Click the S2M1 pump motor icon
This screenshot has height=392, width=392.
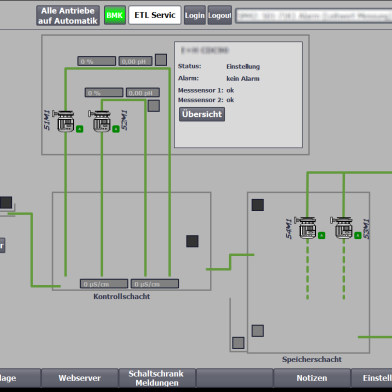click(x=100, y=121)
